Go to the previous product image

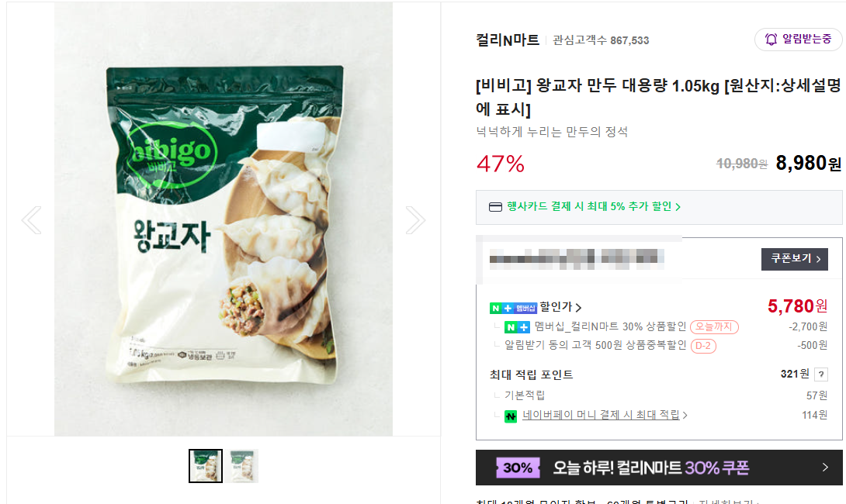[31, 220]
